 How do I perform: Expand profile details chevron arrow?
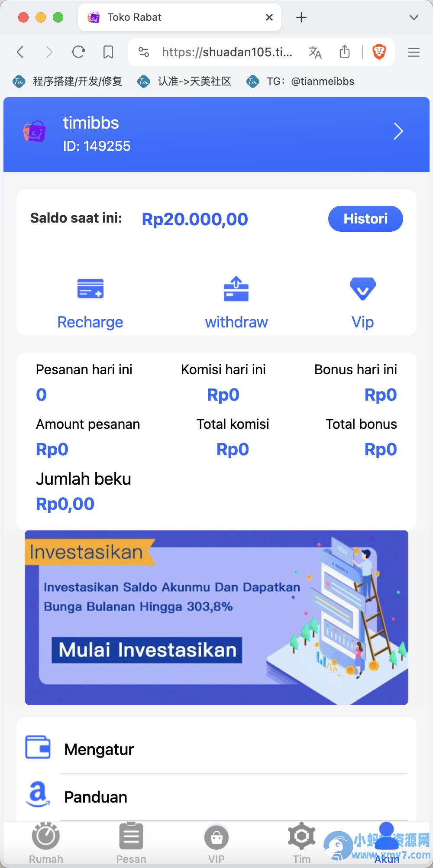[x=398, y=131]
